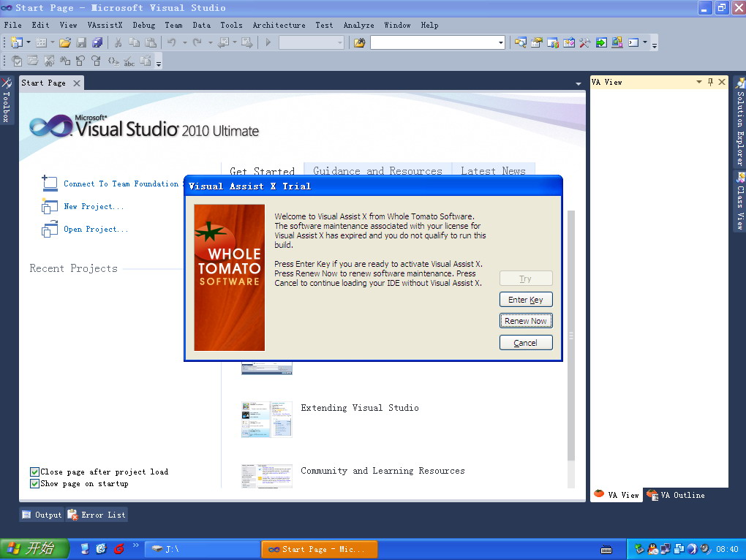Screen dimensions: 746x560
Task: Click Extending Visual Studio thumbnail
Action: (266, 419)
